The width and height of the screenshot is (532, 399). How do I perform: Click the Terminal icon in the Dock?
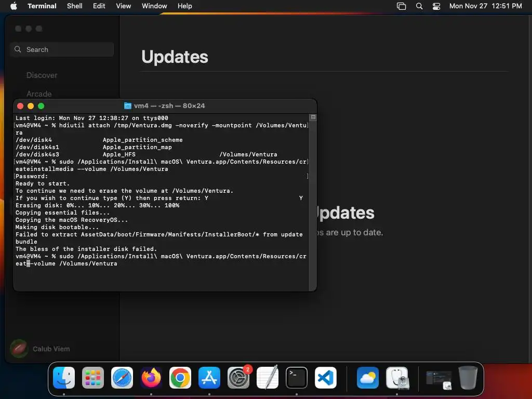tap(297, 377)
